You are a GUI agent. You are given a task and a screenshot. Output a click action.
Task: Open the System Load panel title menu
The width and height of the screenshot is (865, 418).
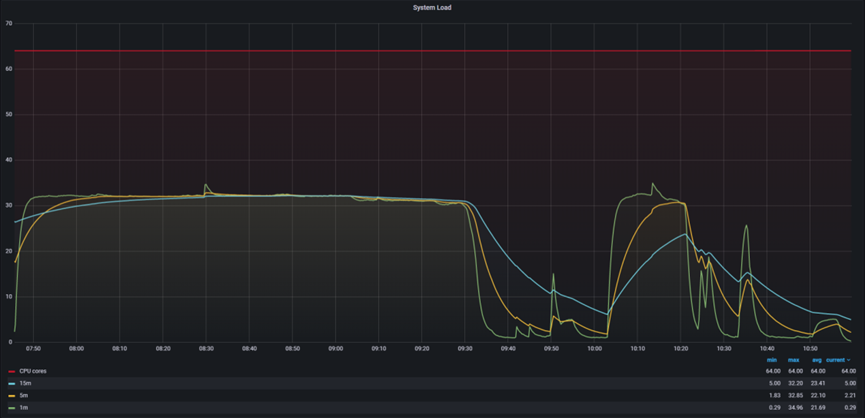tap(432, 8)
